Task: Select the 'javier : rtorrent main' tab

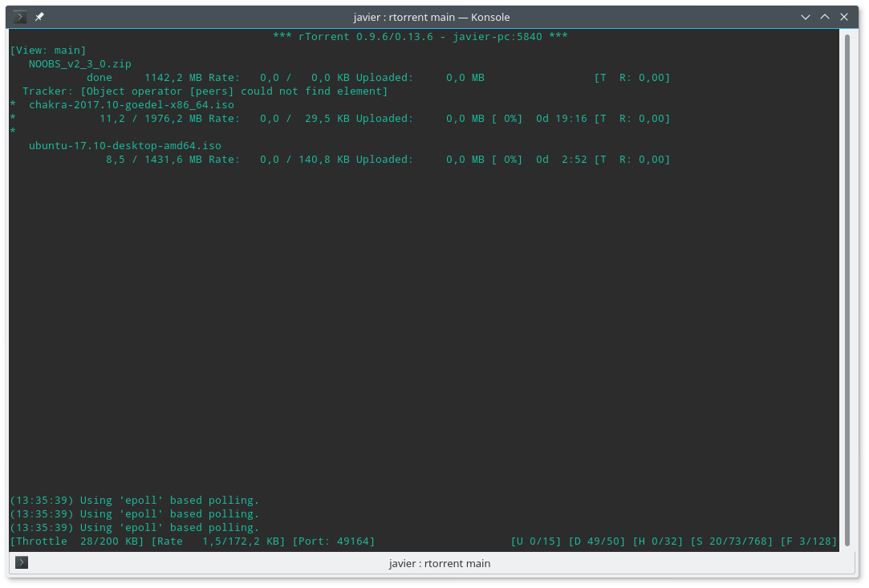Action: click(432, 563)
